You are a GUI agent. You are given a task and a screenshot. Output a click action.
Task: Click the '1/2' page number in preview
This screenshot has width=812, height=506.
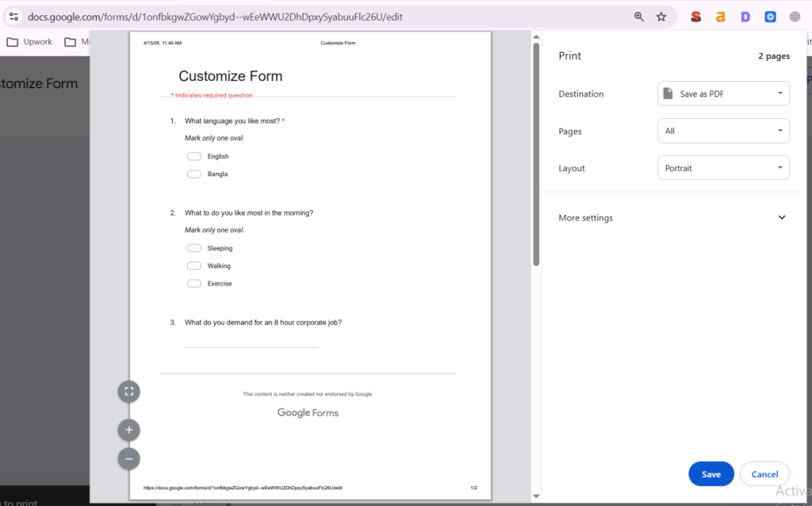click(474, 488)
